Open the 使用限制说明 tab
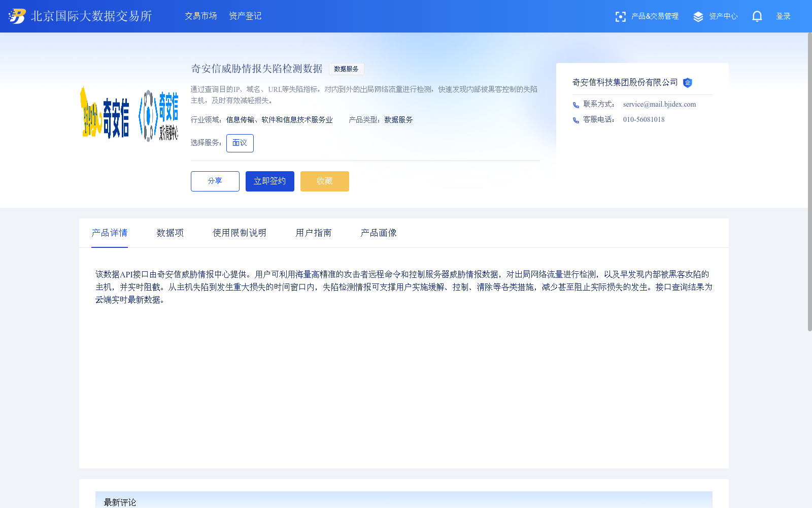This screenshot has width=812, height=508. point(240,233)
